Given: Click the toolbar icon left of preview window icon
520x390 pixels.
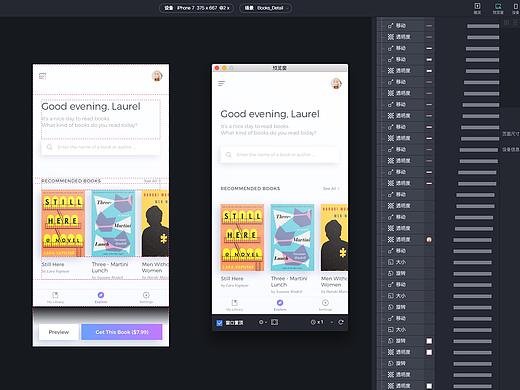Looking at the screenshot, I should (x=477, y=8).
